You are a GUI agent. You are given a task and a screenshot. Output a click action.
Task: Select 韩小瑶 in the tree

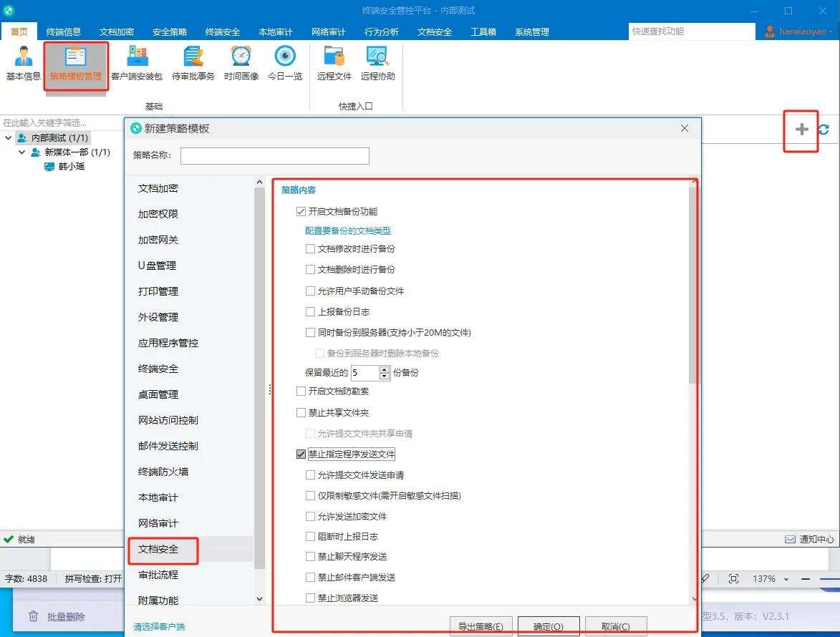tap(71, 167)
